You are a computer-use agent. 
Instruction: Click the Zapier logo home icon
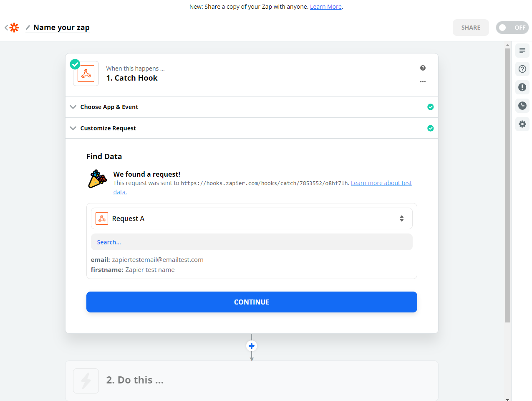click(14, 28)
